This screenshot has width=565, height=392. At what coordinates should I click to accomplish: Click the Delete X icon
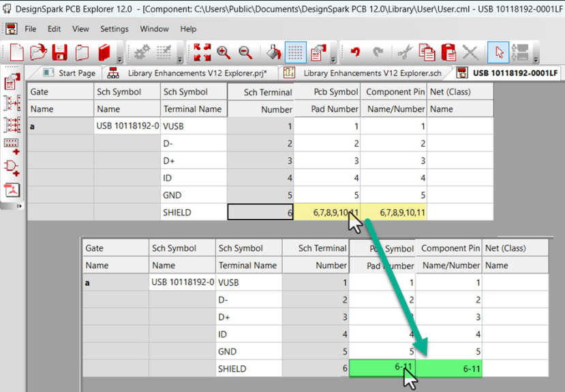point(470,52)
